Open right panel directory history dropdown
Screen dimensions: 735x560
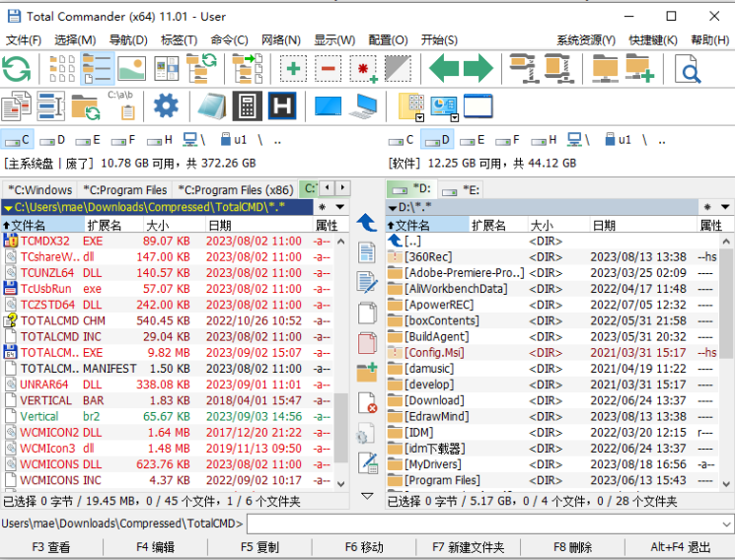pos(725,207)
